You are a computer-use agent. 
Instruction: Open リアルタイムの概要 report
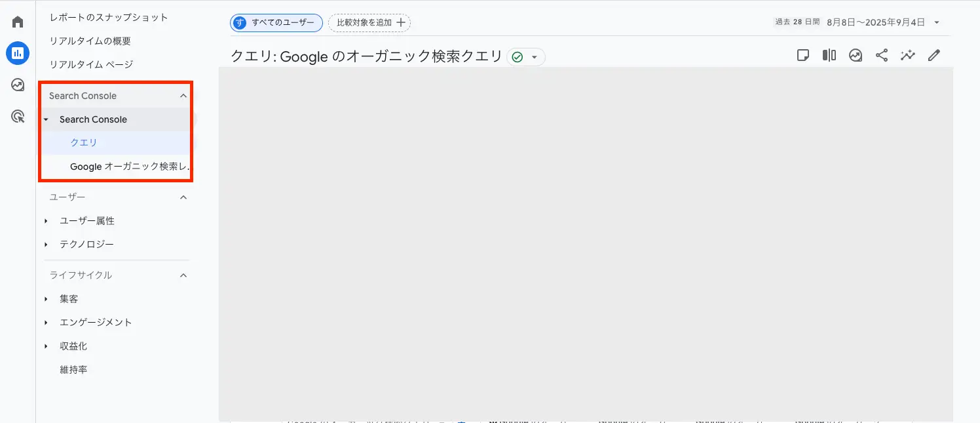pyautogui.click(x=90, y=41)
